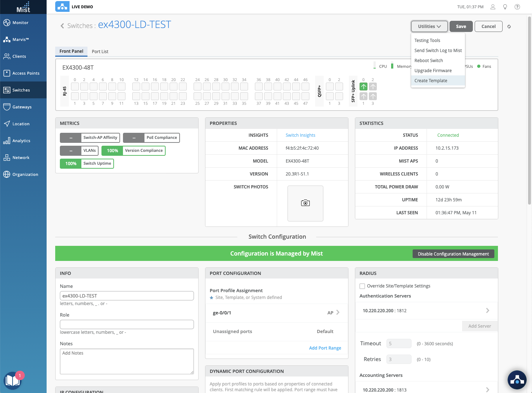Choose Create Template from the Utilities menu
Screen dimensions: 532x393
[x=431, y=81]
